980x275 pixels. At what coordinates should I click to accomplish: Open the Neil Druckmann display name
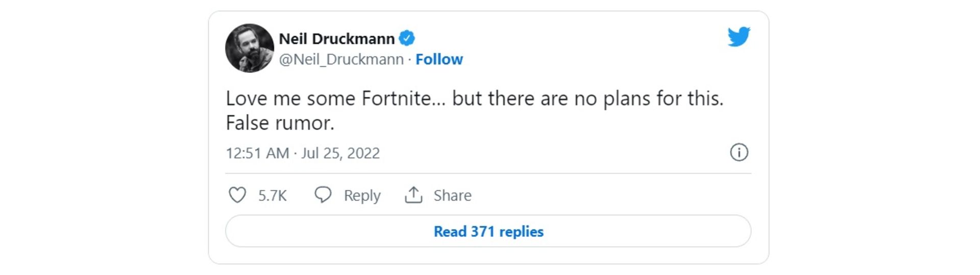coord(337,39)
